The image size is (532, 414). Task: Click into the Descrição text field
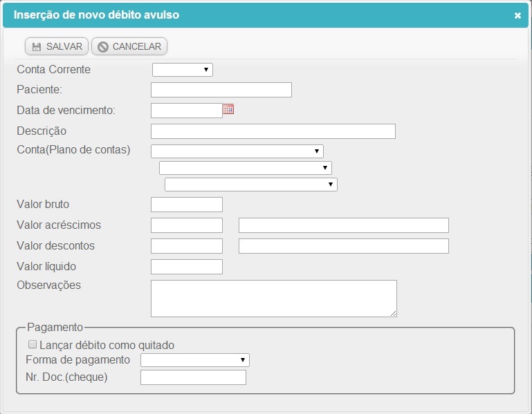(x=273, y=131)
